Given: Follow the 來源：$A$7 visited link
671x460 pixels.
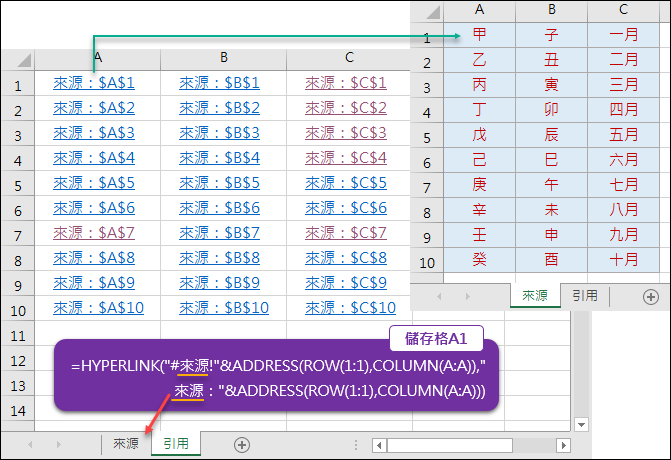Looking at the screenshot, I should (x=94, y=233).
